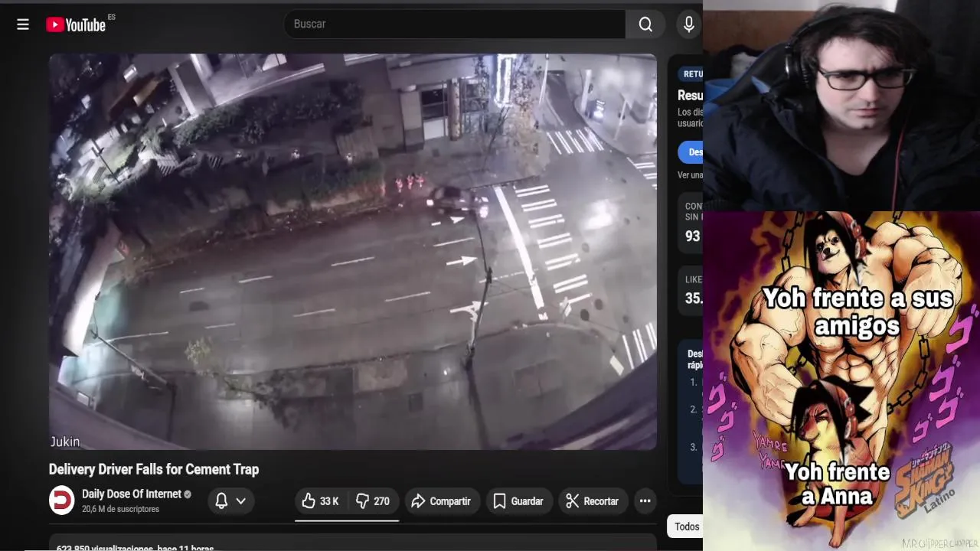Screen dimensions: 980x551
Task: Expand the subscription notification dropdown chevron
Action: coord(241,501)
